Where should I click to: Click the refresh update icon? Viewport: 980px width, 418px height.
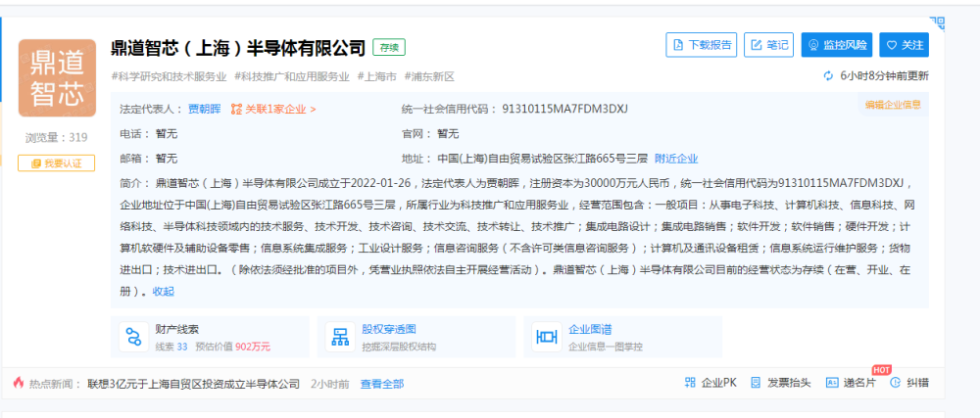(x=829, y=76)
